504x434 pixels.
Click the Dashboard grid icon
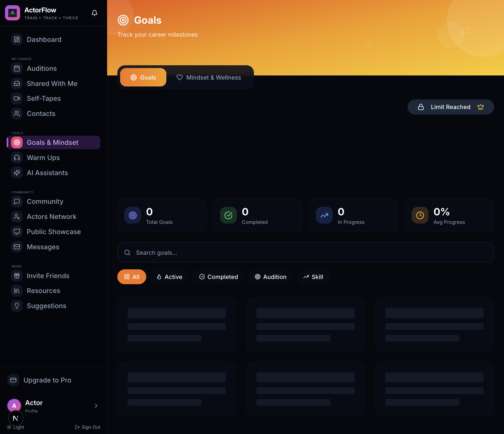tap(17, 39)
